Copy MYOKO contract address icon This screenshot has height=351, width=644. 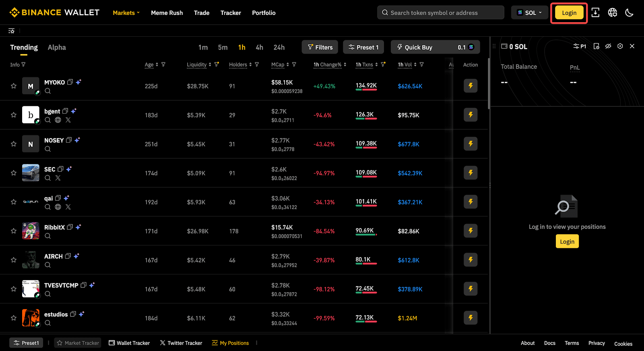point(70,82)
